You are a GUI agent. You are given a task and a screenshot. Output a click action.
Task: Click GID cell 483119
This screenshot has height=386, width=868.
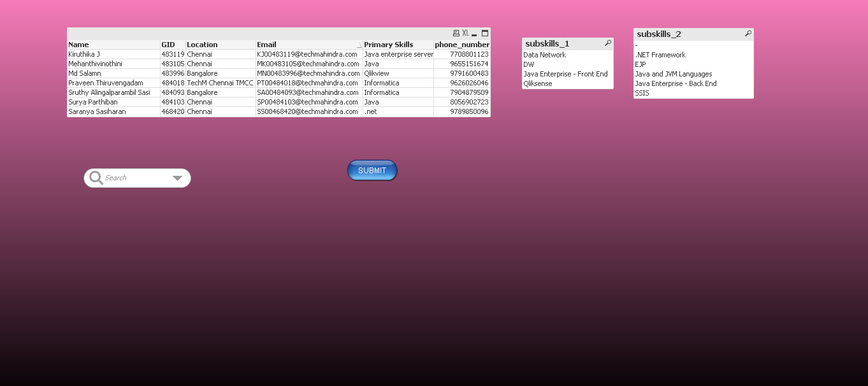pos(173,54)
